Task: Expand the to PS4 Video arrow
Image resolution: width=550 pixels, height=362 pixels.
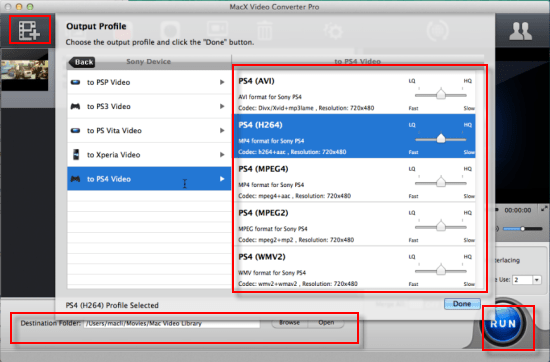Action: tap(222, 179)
